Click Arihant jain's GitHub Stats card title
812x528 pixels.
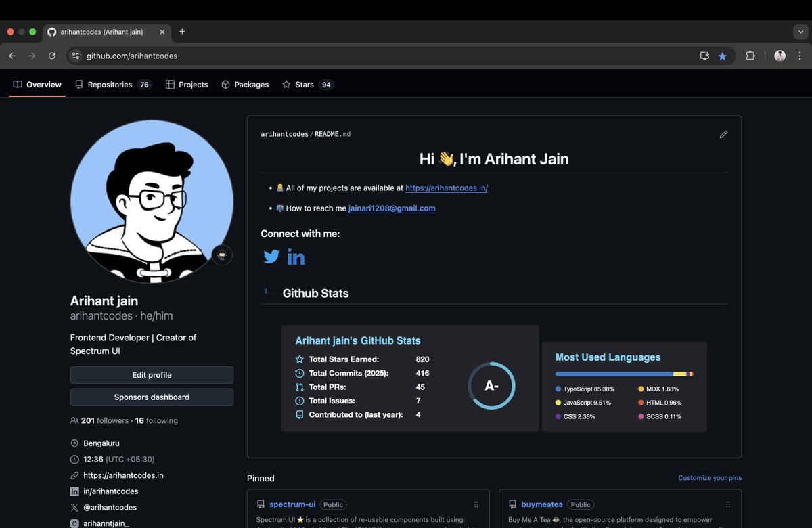point(358,341)
